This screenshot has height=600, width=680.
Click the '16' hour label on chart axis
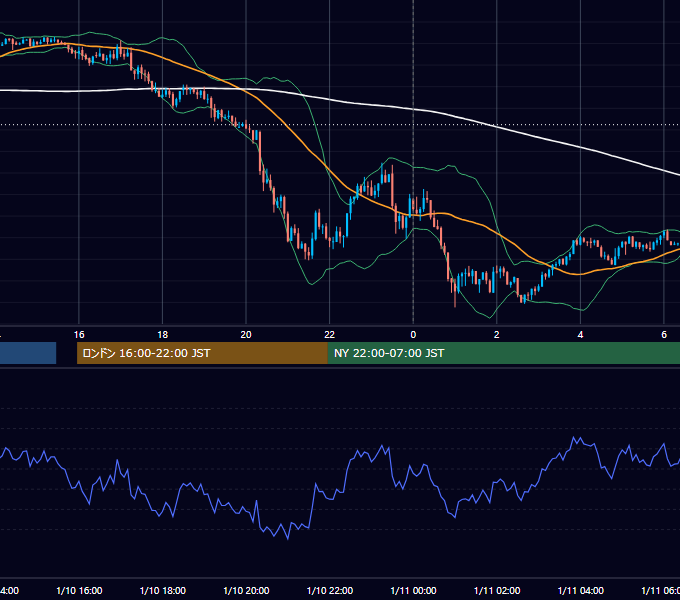[x=79, y=335]
